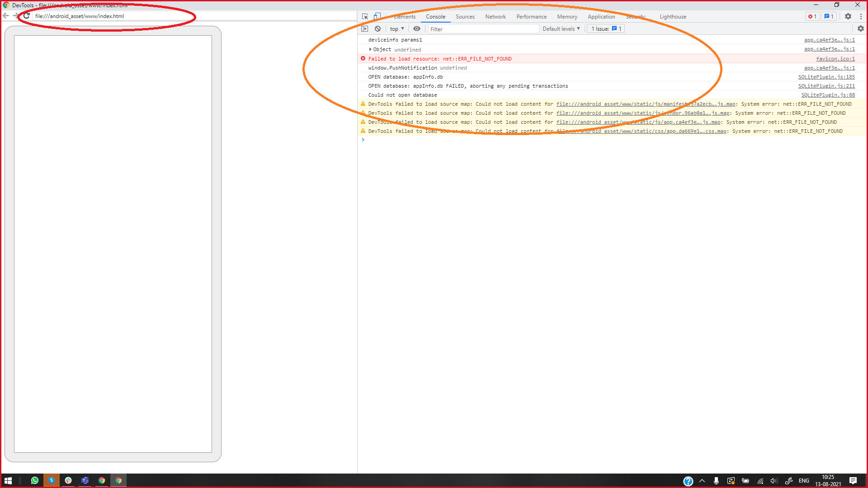The image size is (868, 488).
Task: Open WhatsApp from the Windows taskbar
Action: 35,480
